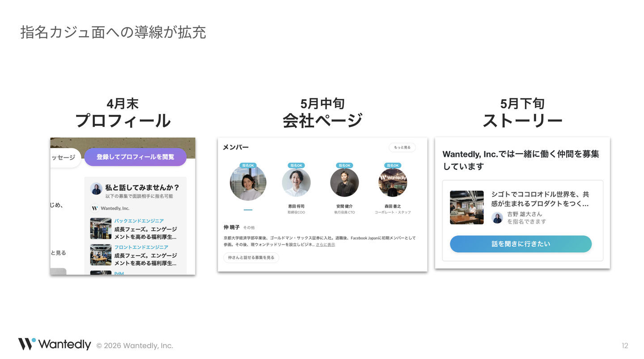Select the first member avatar above the teal underline
The height and width of the screenshot is (359, 644).
pyautogui.click(x=248, y=182)
